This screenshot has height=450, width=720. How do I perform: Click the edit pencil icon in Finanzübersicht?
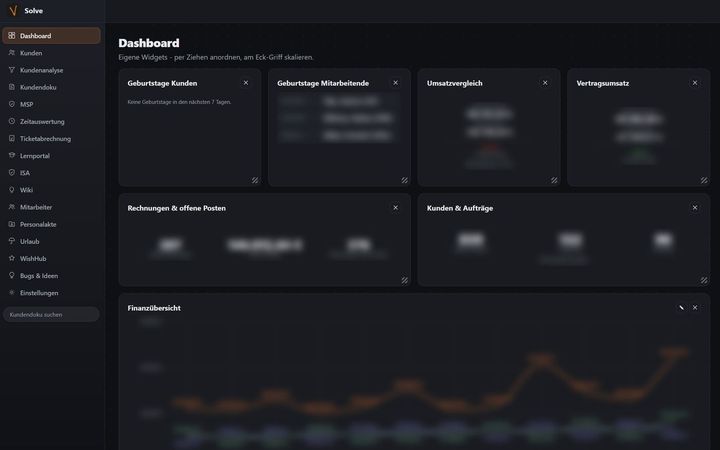click(681, 308)
